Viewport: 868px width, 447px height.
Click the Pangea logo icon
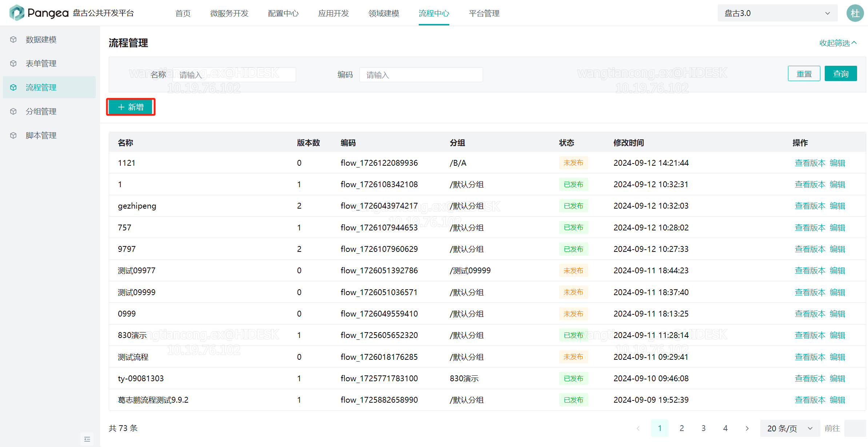[x=17, y=13]
